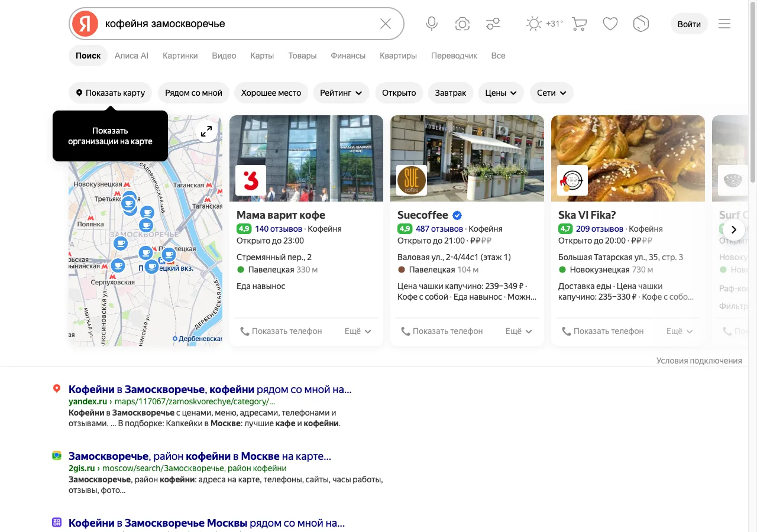
Task: Open 487 отзывов reviews link
Action: pos(439,229)
